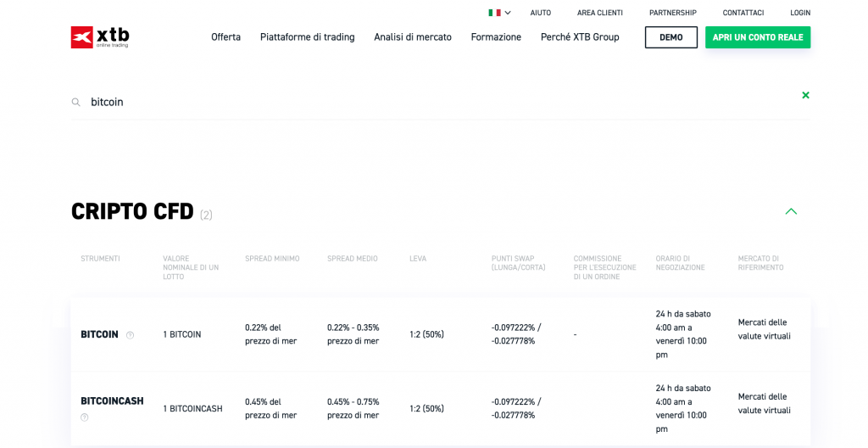This screenshot has width=868, height=448.
Task: Open the Offerta menu
Action: tap(225, 37)
